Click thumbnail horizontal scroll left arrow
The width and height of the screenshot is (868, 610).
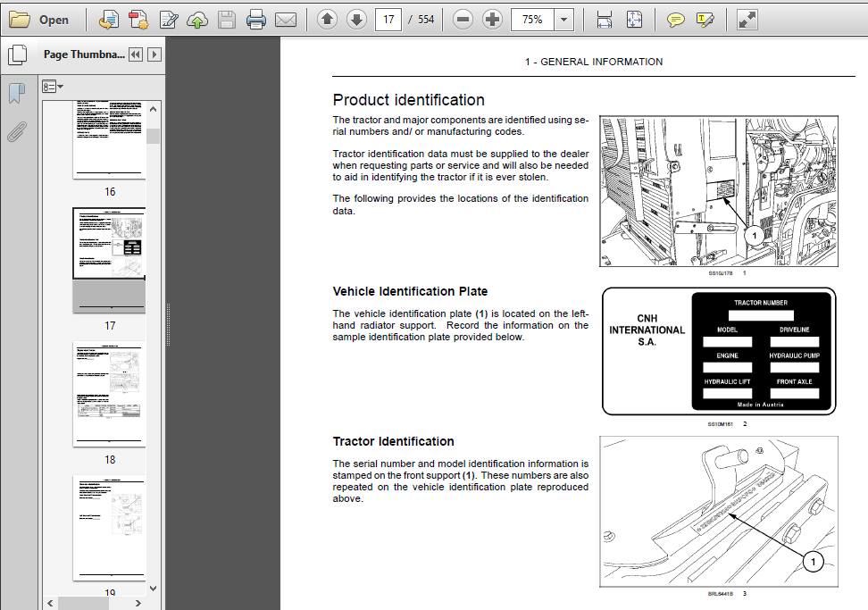click(50, 603)
